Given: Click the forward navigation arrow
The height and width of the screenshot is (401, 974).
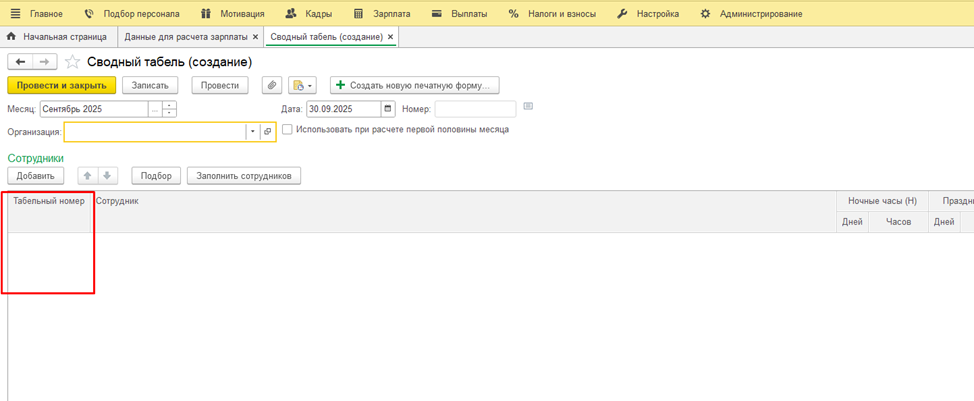Looking at the screenshot, I should [x=44, y=62].
